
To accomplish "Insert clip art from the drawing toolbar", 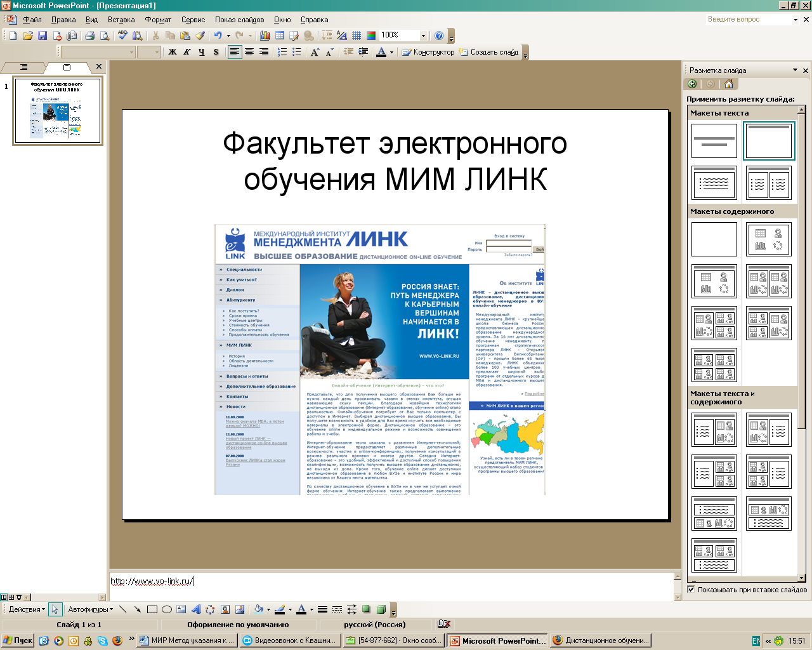I will click(225, 609).
